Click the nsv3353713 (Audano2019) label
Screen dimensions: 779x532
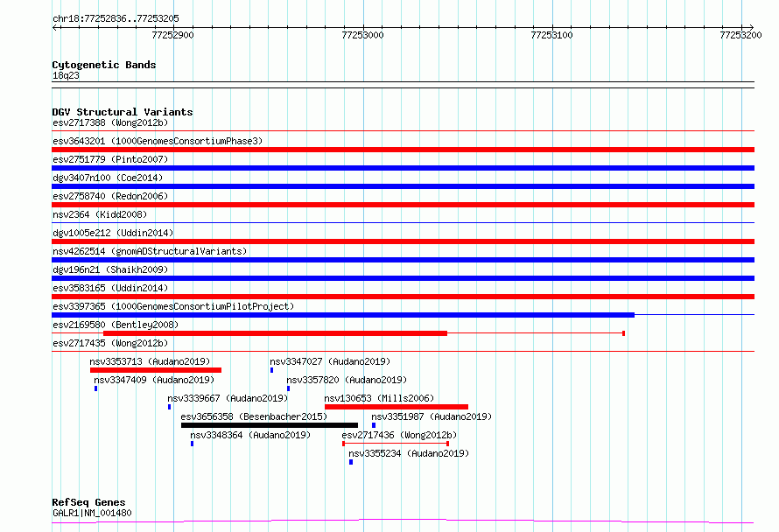point(150,361)
